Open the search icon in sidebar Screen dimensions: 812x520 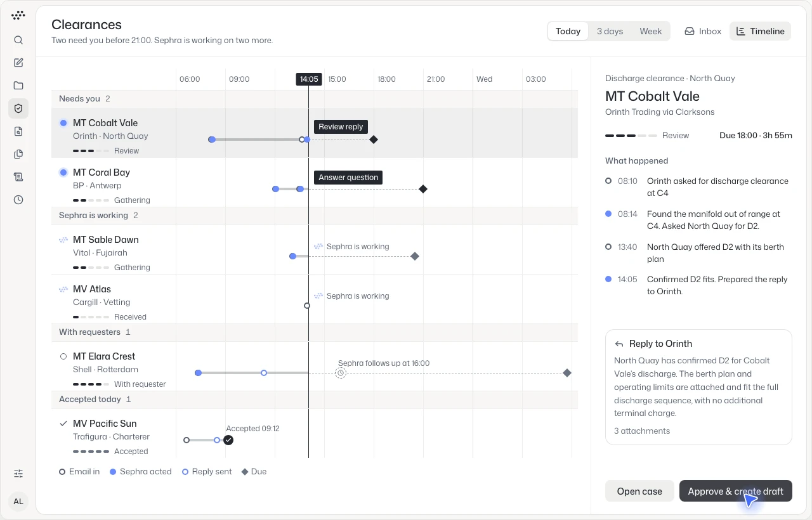pos(18,40)
